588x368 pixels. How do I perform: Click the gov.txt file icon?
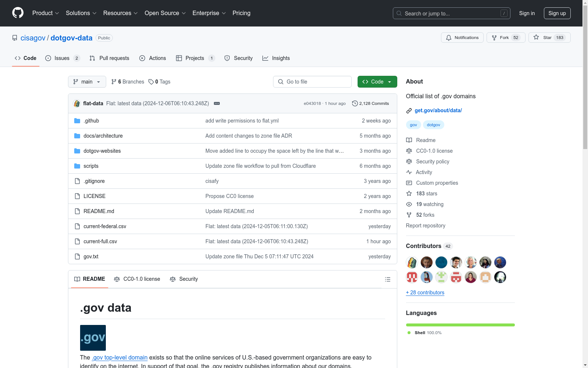coord(77,256)
